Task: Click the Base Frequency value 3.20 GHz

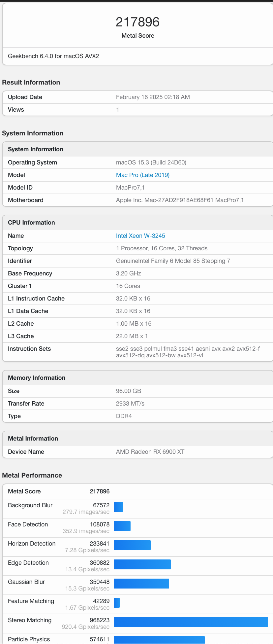Action: [x=129, y=273]
